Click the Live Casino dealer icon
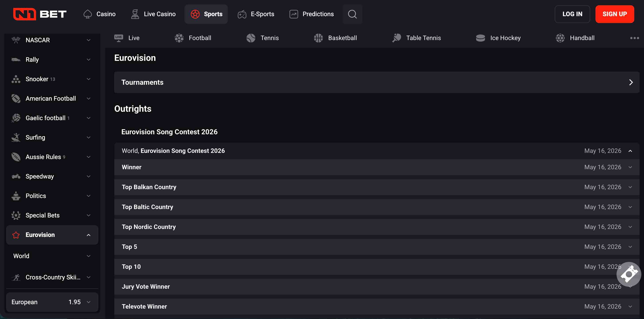 click(135, 14)
